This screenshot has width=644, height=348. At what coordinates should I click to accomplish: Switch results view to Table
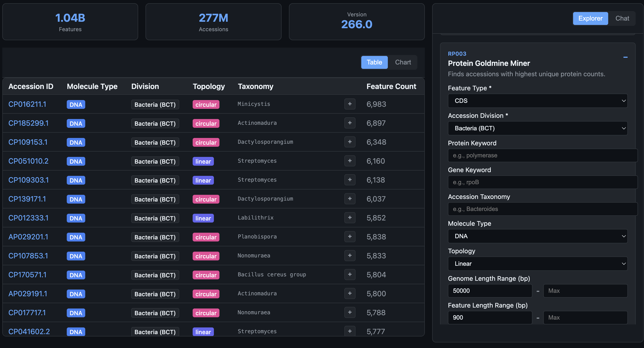click(374, 62)
